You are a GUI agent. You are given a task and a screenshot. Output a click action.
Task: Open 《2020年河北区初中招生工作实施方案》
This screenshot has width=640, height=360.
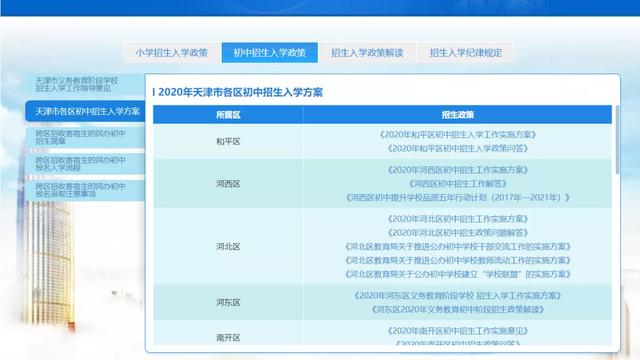coord(458,219)
